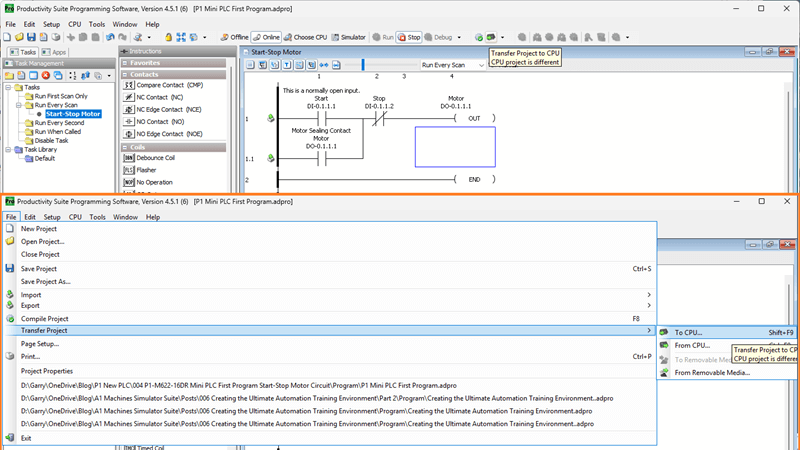Expand the Export submenu entry

pos(31,306)
